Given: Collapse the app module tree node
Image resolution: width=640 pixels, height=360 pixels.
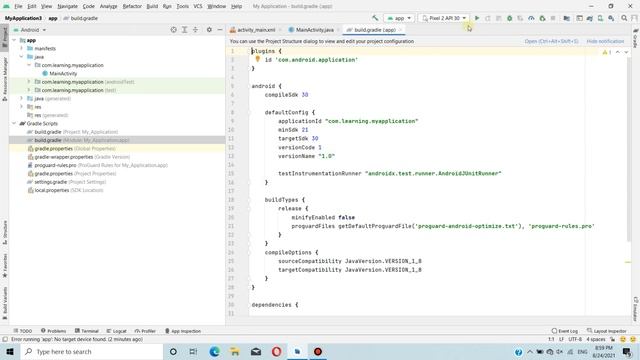Looking at the screenshot, I should pyautogui.click(x=14, y=40).
